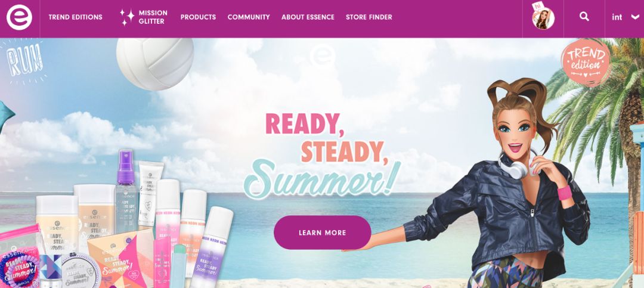Open the Products menu
Viewport: 644px width, 288px height.
198,17
